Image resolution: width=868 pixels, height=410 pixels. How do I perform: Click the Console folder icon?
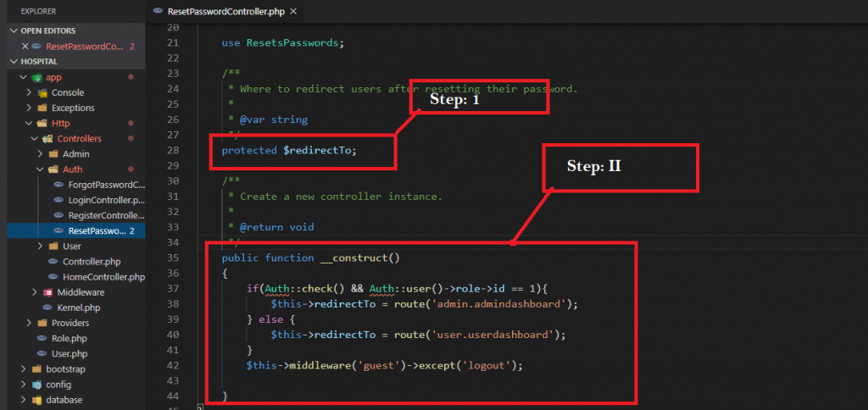coord(42,92)
